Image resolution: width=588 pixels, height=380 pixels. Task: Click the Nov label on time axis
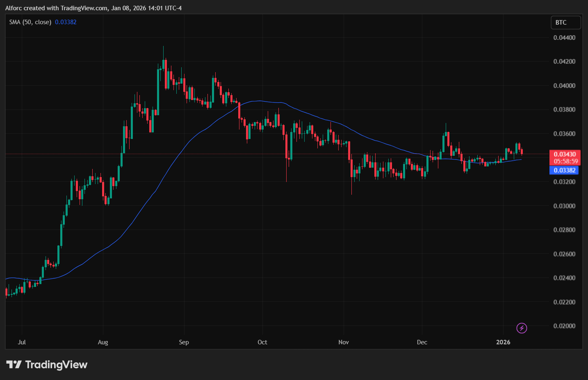[x=344, y=342]
